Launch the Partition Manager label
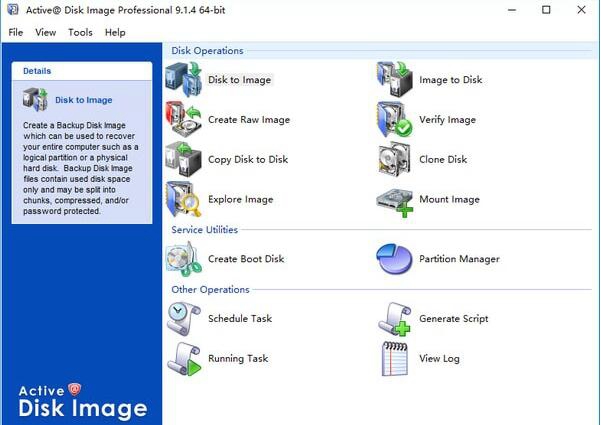This screenshot has width=601, height=425. pyautogui.click(x=460, y=259)
